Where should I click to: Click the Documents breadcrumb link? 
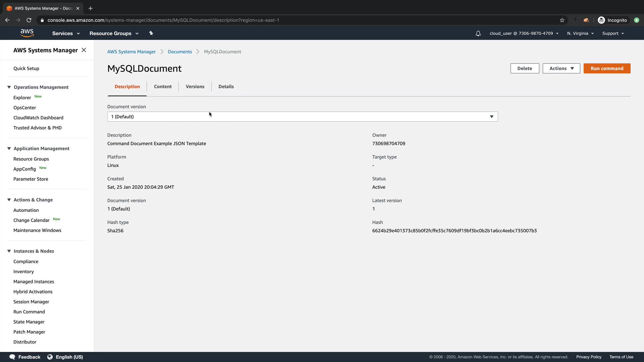point(180,52)
